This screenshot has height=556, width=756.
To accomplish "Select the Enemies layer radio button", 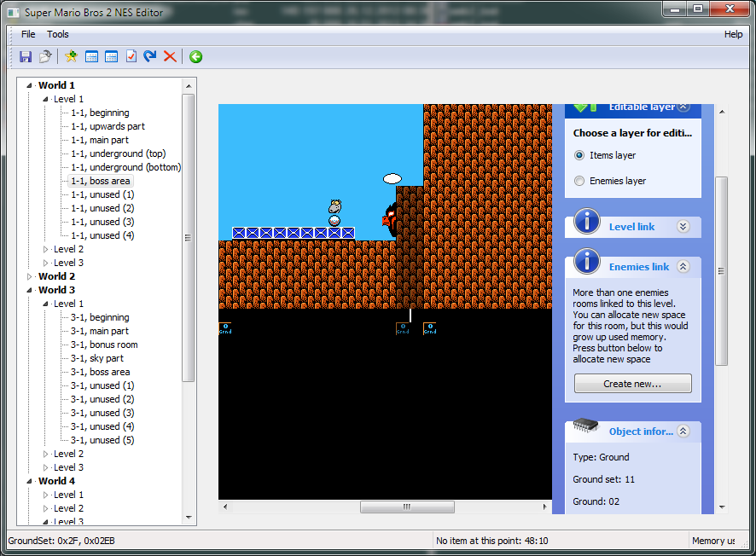I will click(x=579, y=181).
